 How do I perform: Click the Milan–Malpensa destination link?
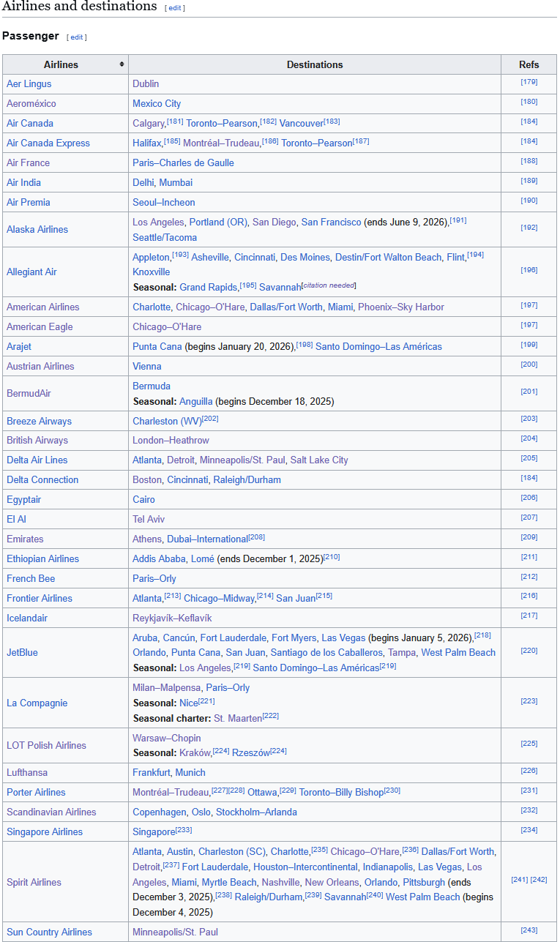pyautogui.click(x=166, y=688)
